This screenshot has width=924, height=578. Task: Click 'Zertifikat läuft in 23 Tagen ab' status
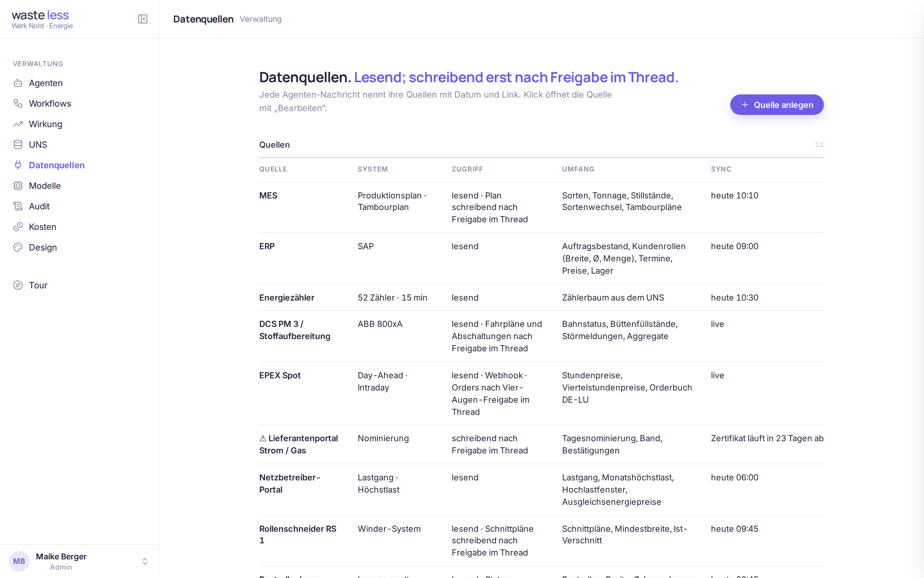pos(767,438)
